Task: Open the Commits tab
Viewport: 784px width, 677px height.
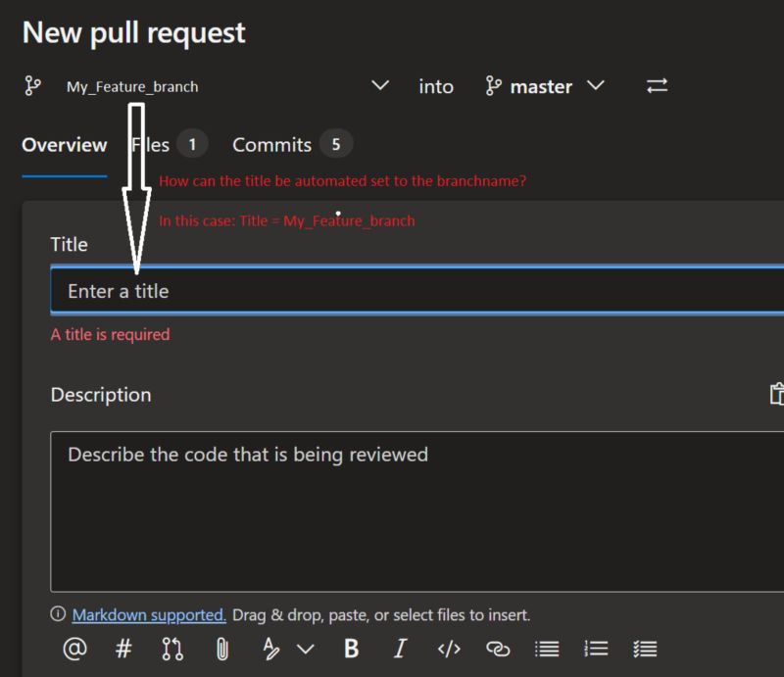Action: click(271, 144)
